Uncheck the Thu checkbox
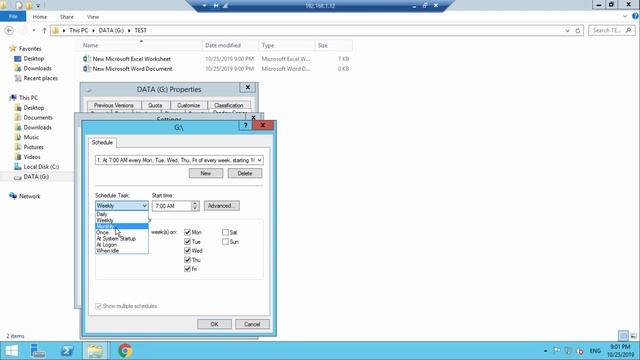640x360 pixels. click(187, 260)
